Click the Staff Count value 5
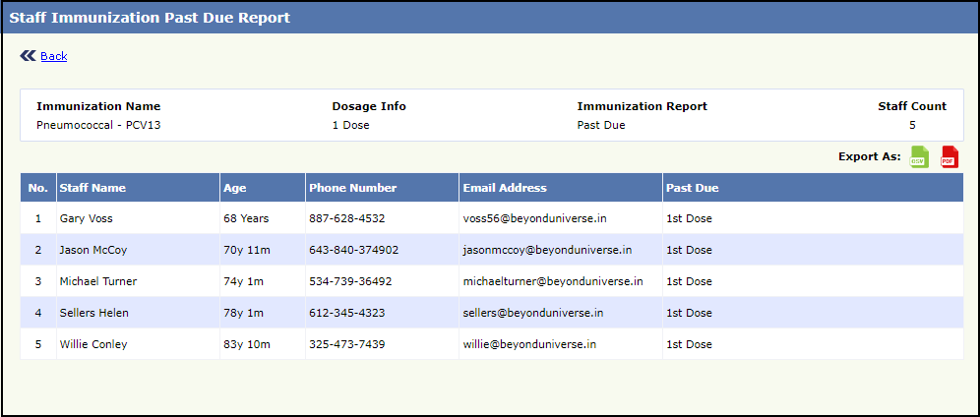The image size is (980, 417). click(912, 125)
